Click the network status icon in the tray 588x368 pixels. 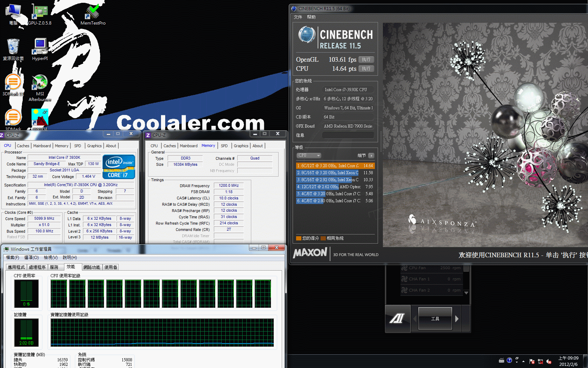(x=540, y=361)
